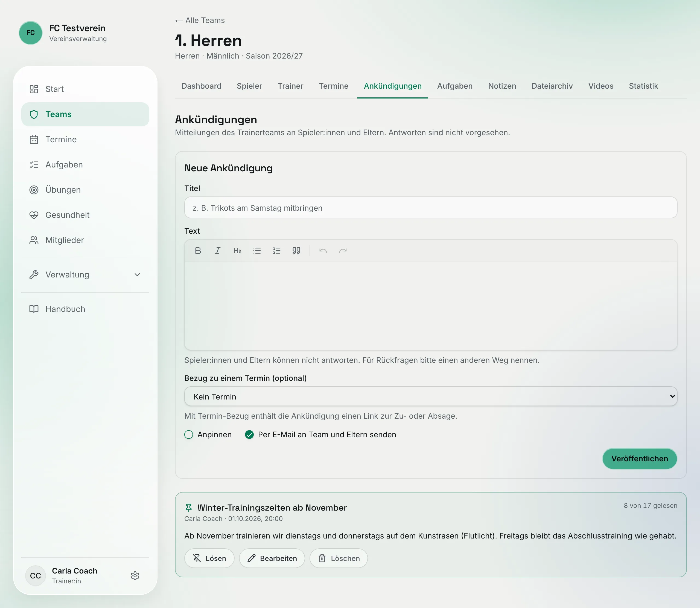Click the FC club avatar logo

31,33
